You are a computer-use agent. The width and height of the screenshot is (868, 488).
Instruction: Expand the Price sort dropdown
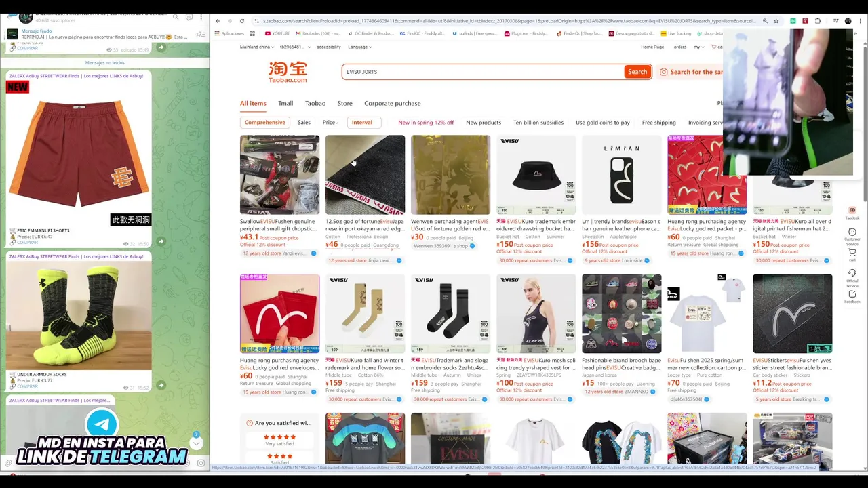pyautogui.click(x=330, y=123)
